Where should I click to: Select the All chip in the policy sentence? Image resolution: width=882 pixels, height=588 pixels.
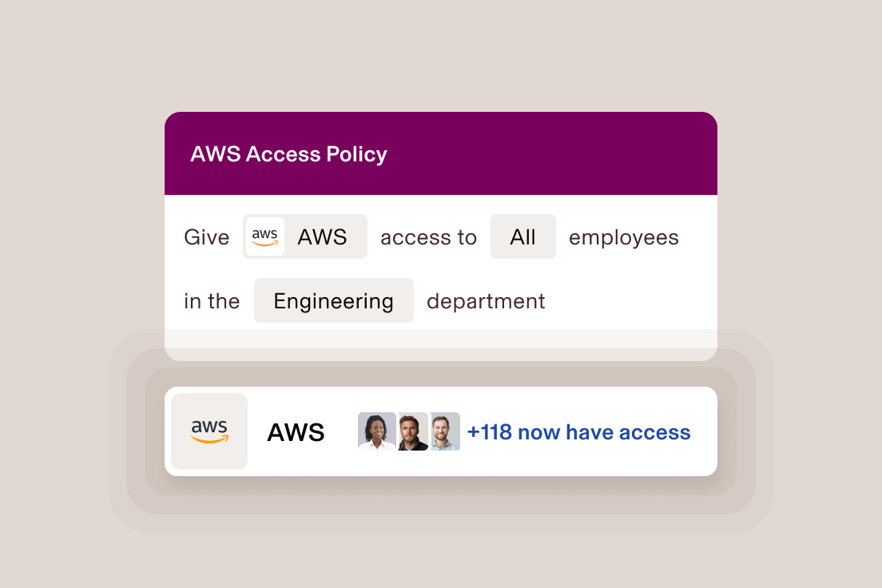pos(523,236)
